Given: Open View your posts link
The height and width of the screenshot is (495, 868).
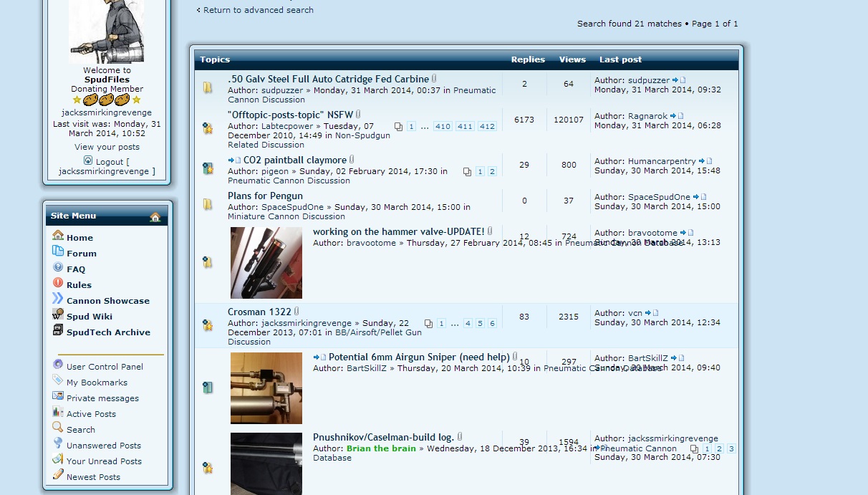Looking at the screenshot, I should pos(107,147).
